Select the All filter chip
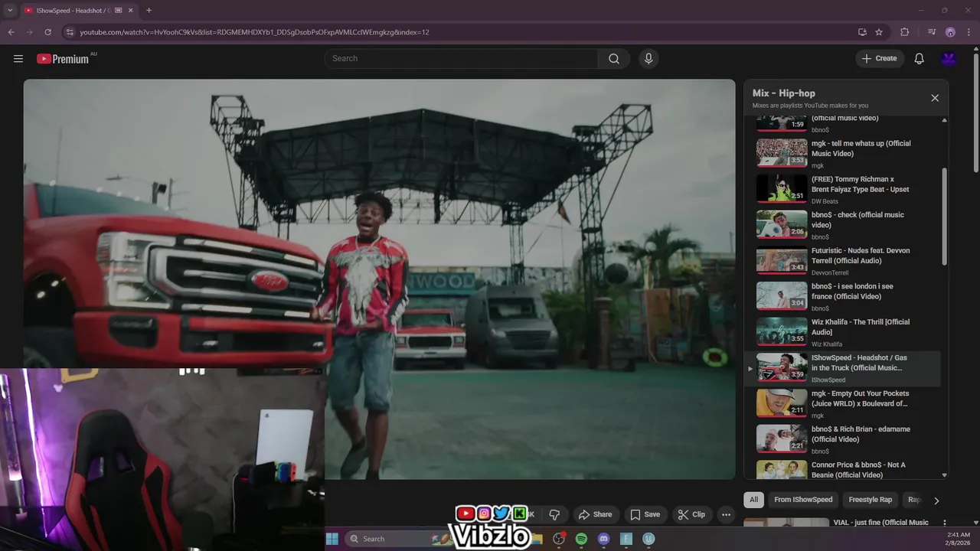This screenshot has height=551, width=980. [753, 500]
